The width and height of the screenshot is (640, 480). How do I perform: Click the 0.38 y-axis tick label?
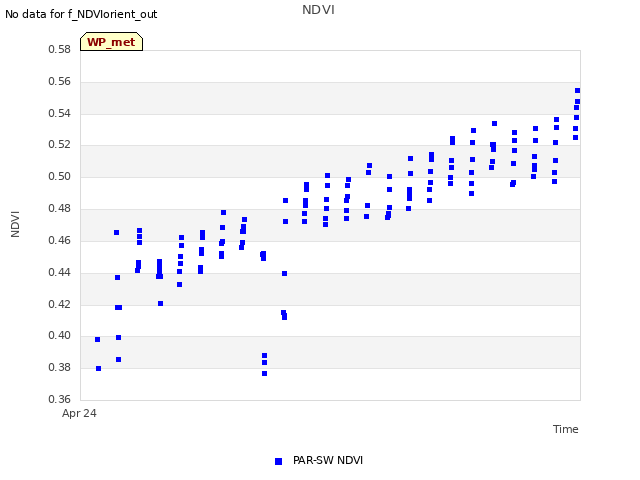(x=59, y=367)
